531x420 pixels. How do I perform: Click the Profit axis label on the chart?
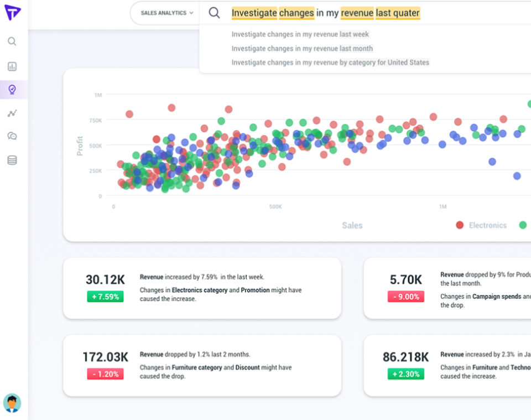(x=80, y=146)
